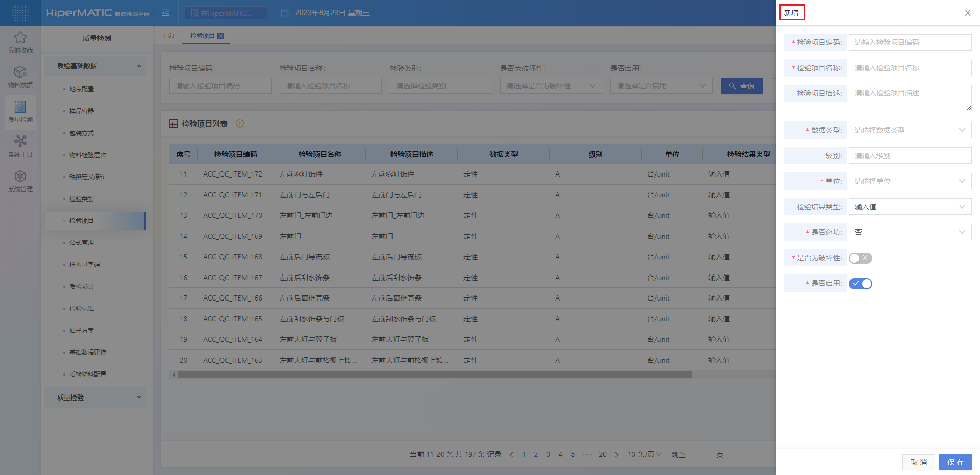
Task: Click the 取消 button
Action: click(x=919, y=462)
